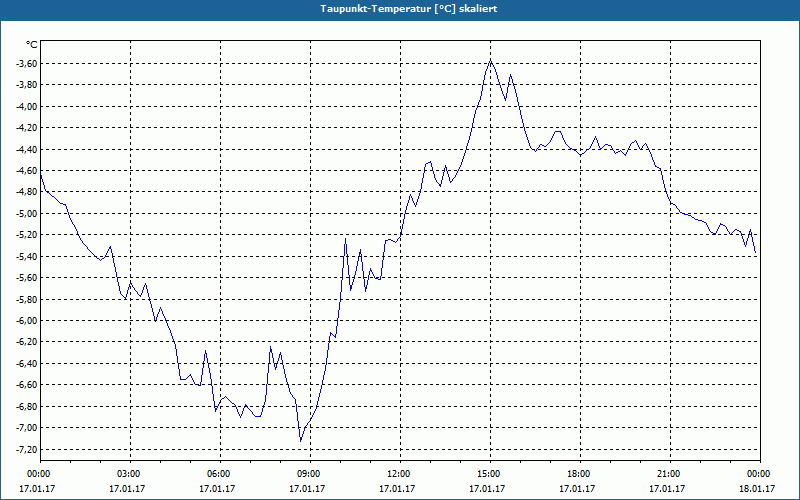Pick the 21:00 time on the x-axis
This screenshot has height=500, width=800.
(667, 474)
